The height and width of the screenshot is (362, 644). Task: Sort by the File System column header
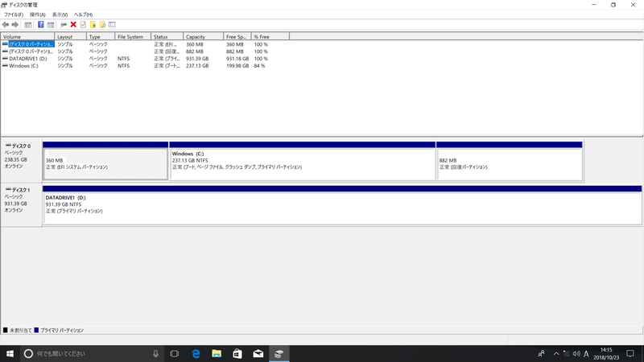[133, 36]
